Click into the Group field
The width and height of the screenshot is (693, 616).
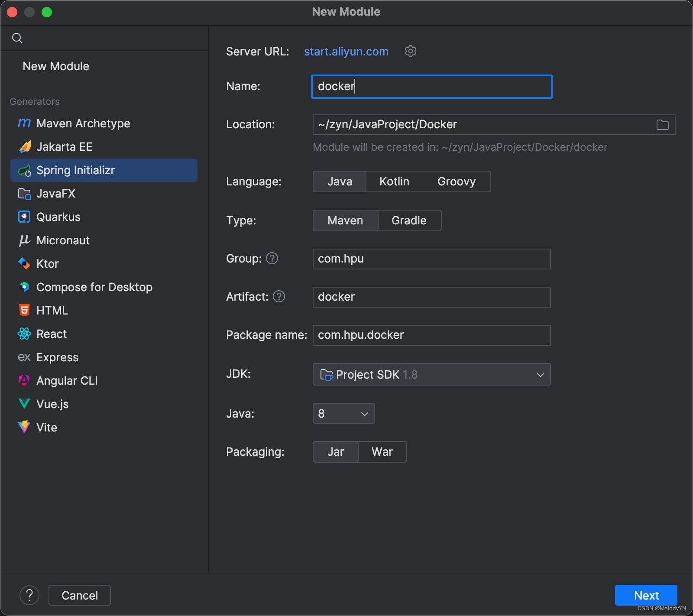click(x=431, y=259)
